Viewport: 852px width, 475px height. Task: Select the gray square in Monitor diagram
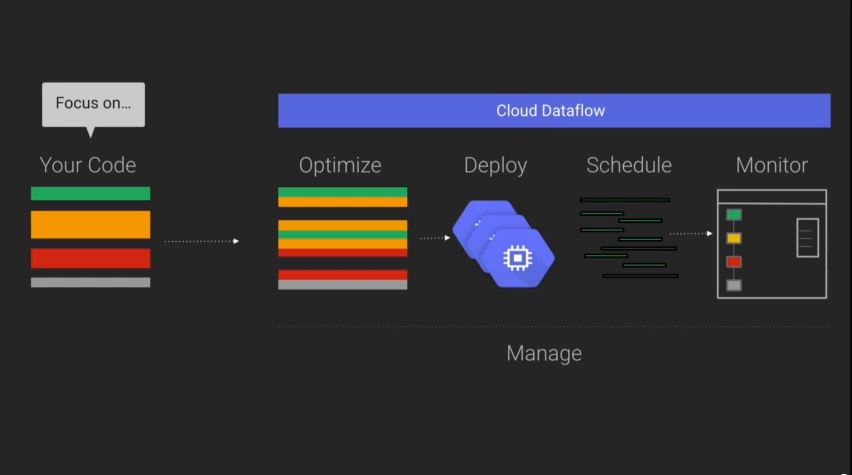[x=734, y=285]
